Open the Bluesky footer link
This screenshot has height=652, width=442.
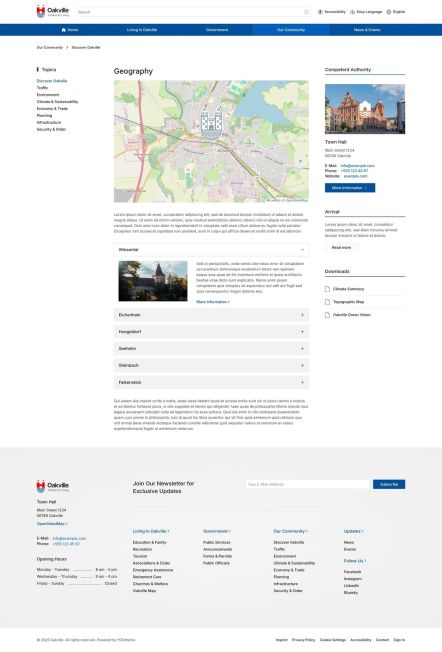pyautogui.click(x=351, y=593)
